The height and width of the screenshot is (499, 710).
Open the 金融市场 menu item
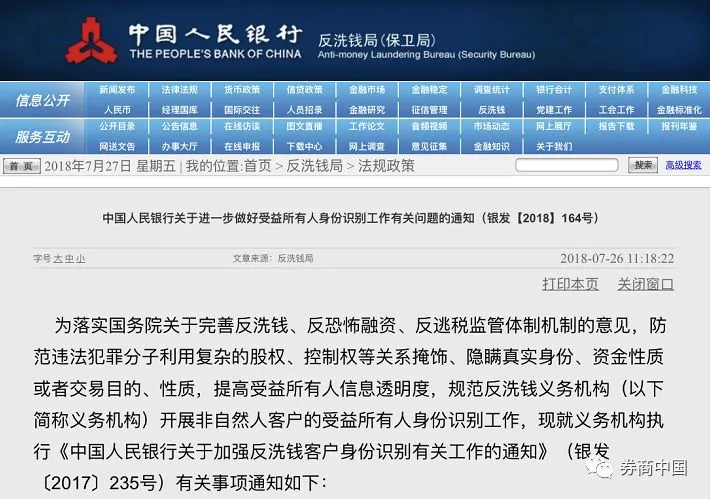coord(367,90)
